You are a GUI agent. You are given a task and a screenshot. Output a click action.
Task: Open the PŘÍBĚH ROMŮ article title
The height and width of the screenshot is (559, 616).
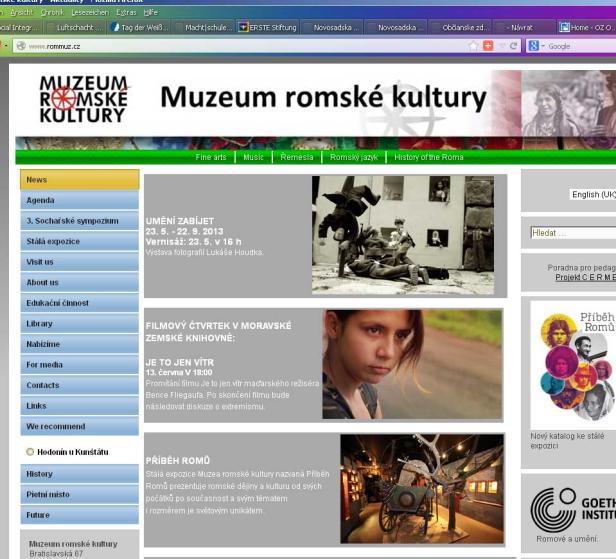click(178, 460)
